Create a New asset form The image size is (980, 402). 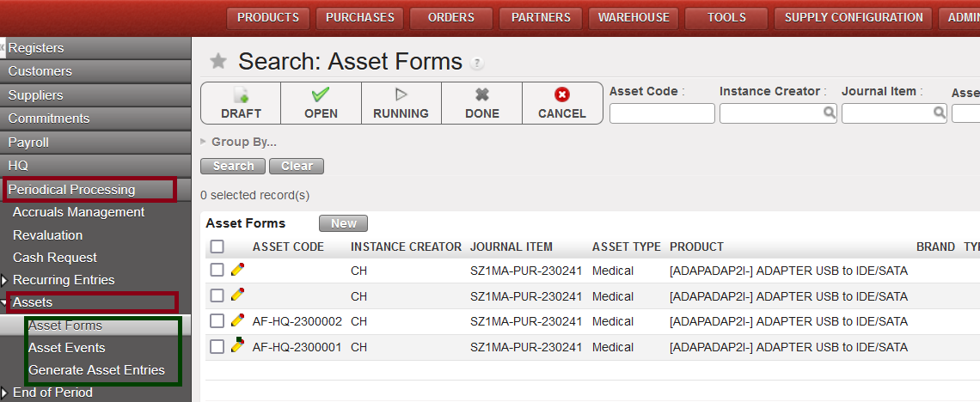[343, 223]
